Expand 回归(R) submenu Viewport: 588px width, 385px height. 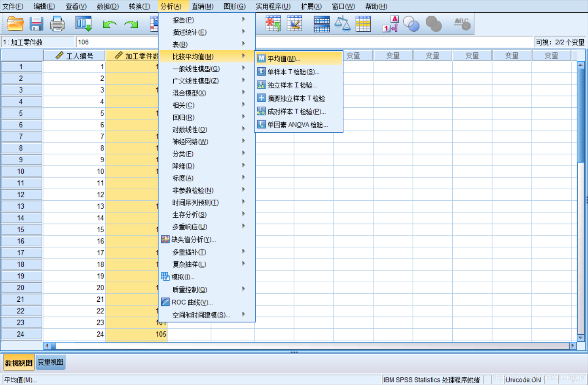point(207,117)
